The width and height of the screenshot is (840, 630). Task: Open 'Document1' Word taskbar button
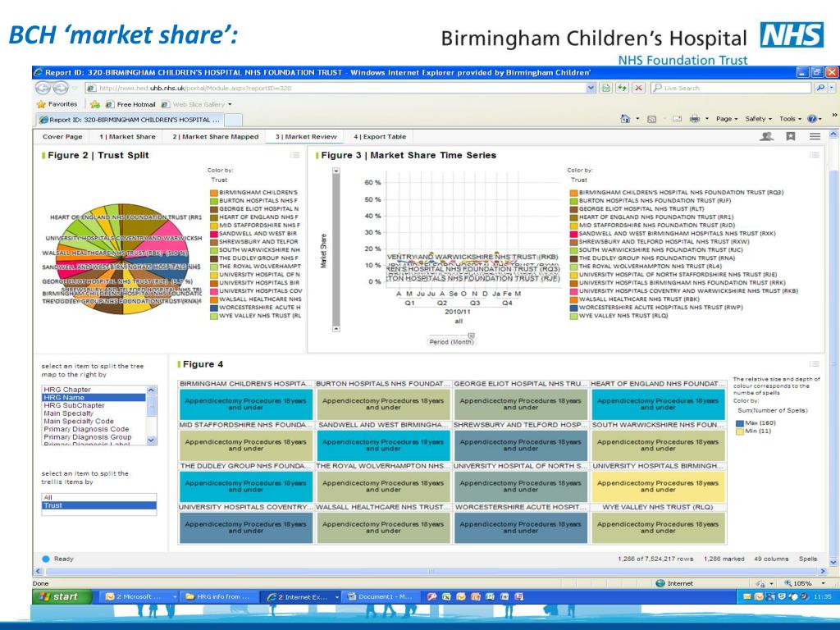381,596
